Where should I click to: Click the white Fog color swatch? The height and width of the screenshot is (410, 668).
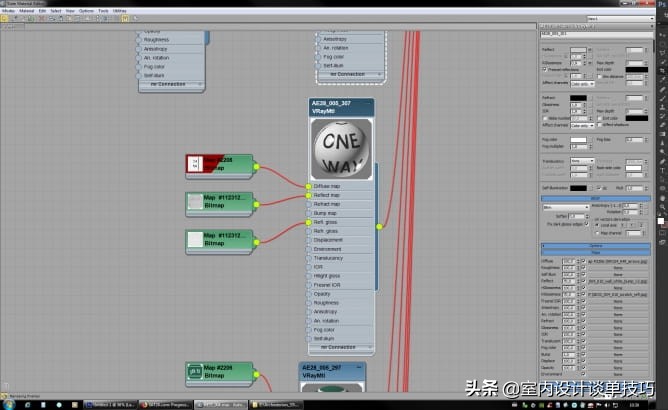point(578,140)
